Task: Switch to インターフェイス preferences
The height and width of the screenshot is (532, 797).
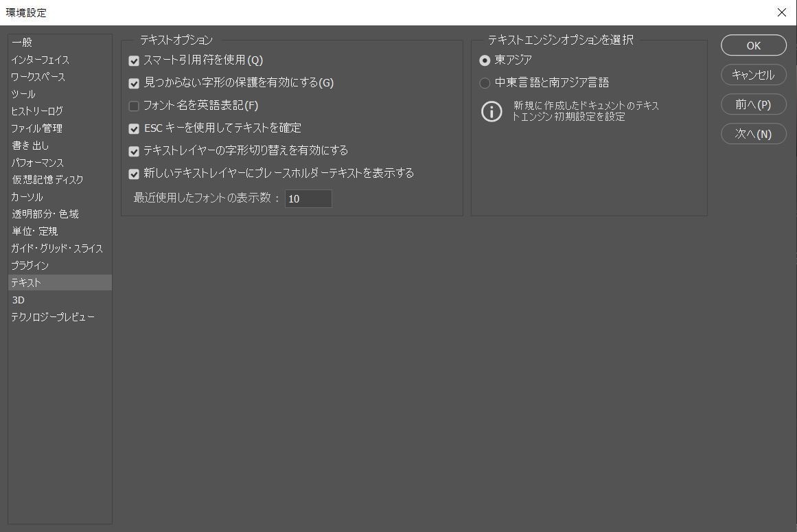Action: coord(40,60)
